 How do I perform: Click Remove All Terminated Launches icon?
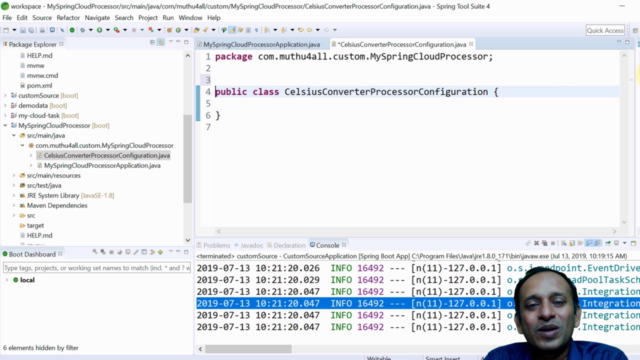tap(544, 243)
